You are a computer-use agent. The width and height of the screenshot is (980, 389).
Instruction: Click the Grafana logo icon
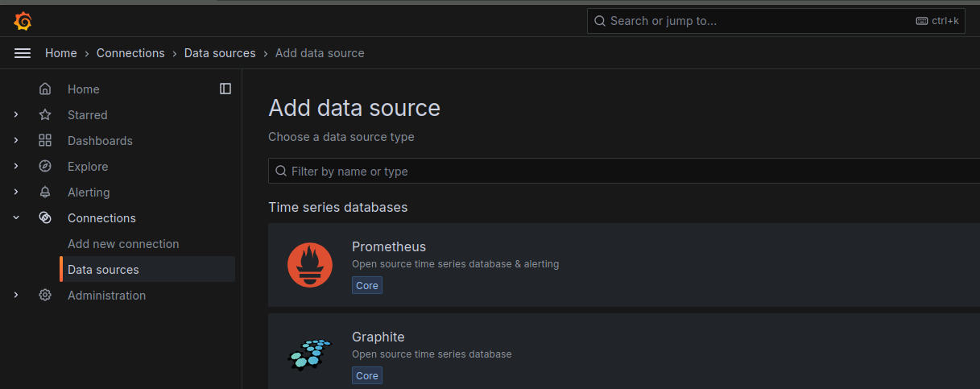click(x=23, y=21)
